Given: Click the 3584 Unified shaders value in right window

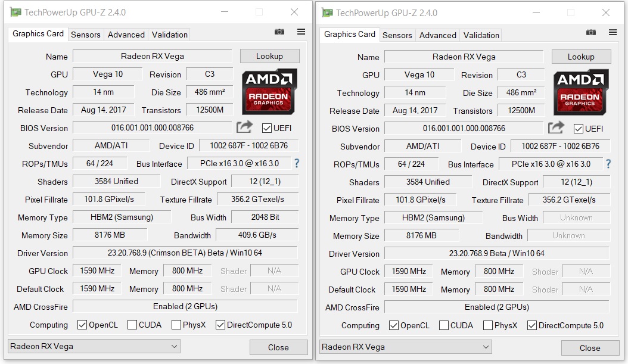Looking at the screenshot, I should tap(428, 182).
